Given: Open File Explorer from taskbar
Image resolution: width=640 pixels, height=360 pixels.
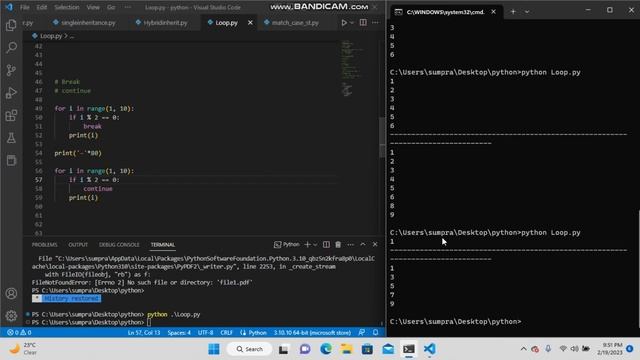Looking at the screenshot, I should point(347,349).
